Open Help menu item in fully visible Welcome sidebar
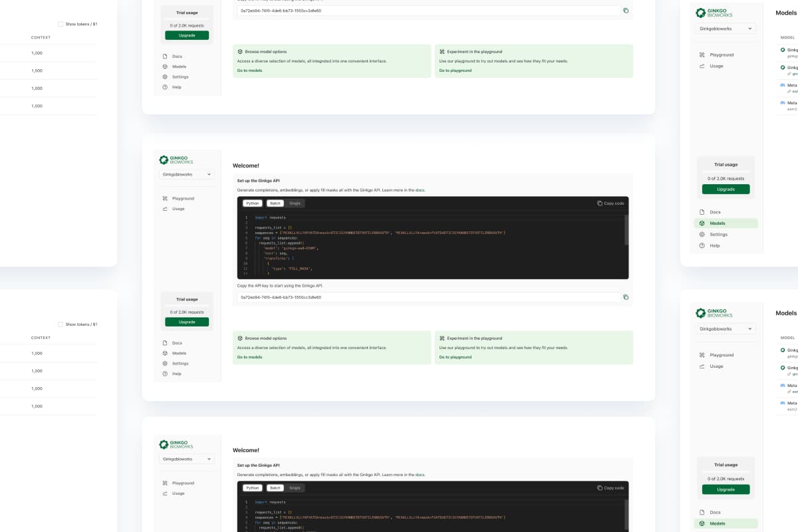The image size is (798, 532). pyautogui.click(x=176, y=374)
